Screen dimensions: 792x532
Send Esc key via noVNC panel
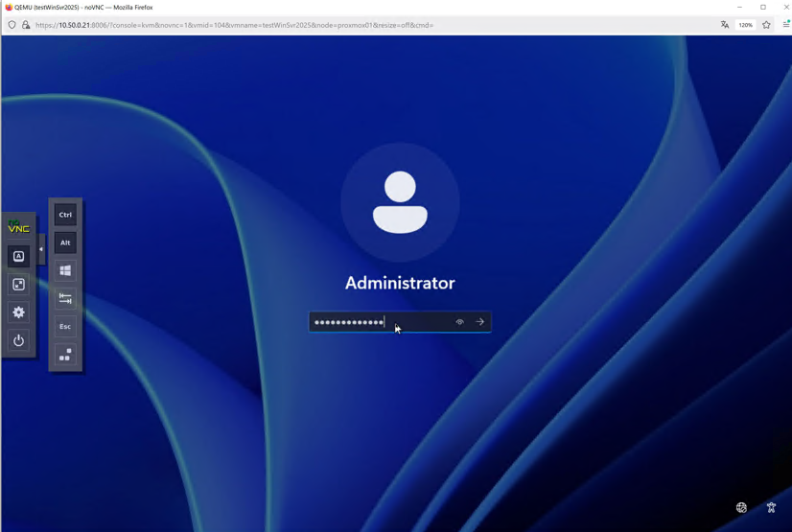pos(65,327)
